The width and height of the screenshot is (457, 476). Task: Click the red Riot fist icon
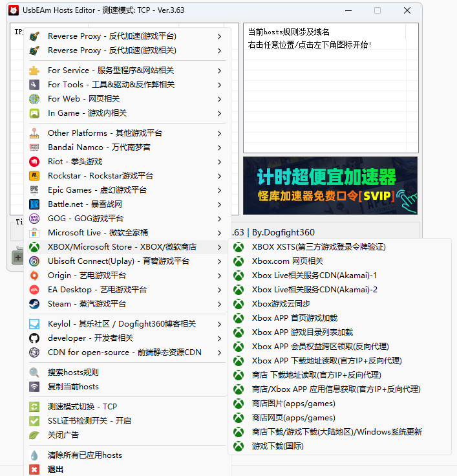[34, 162]
